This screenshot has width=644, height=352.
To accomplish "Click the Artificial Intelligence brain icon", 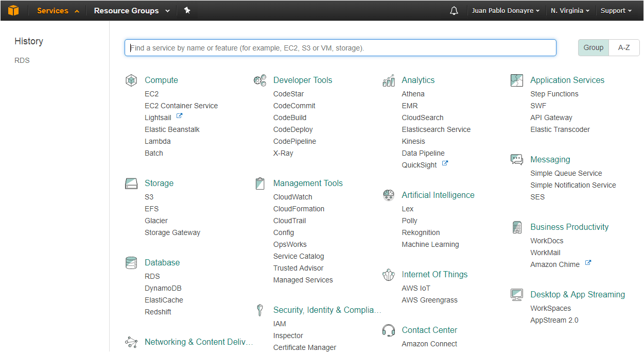I will [x=389, y=195].
